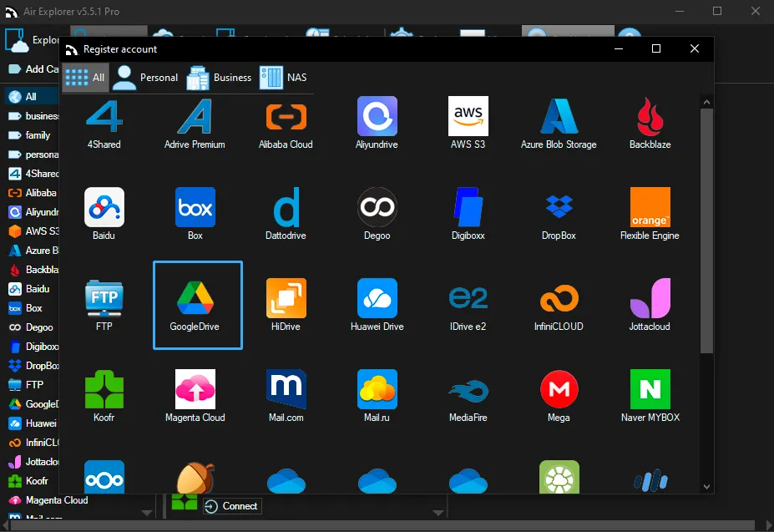Screen dimensions: 774x532
Task: Choose Adrive Premium service
Action: pos(195,117)
